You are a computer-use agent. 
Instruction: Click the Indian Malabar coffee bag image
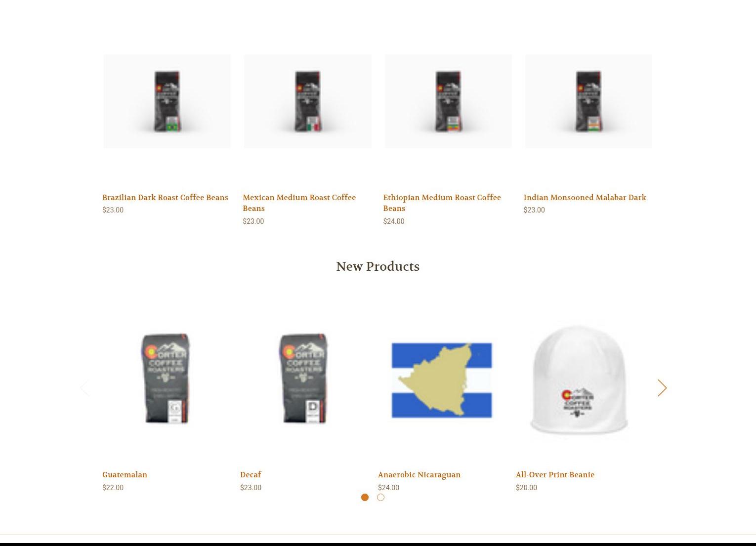click(x=588, y=101)
